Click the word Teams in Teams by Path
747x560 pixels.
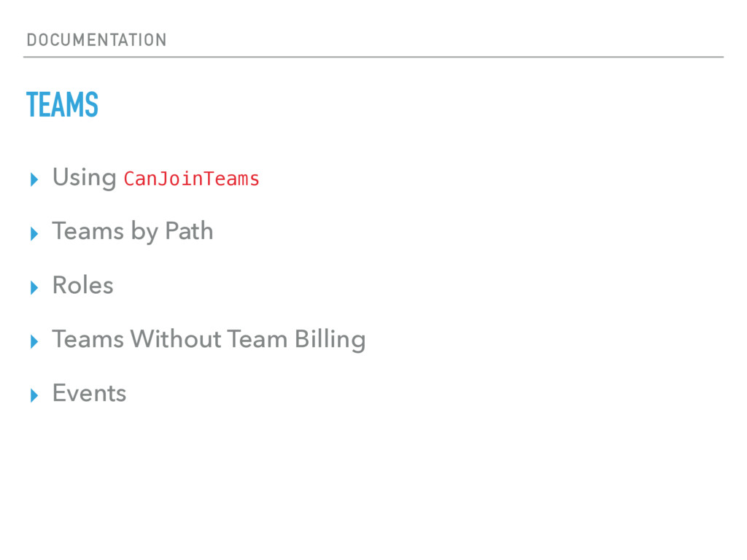(88, 231)
